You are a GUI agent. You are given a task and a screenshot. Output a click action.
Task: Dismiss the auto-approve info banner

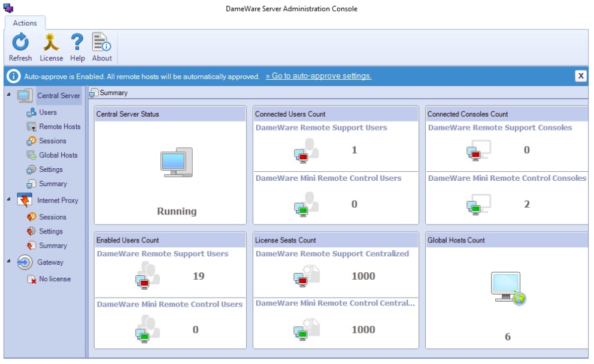[x=580, y=76]
